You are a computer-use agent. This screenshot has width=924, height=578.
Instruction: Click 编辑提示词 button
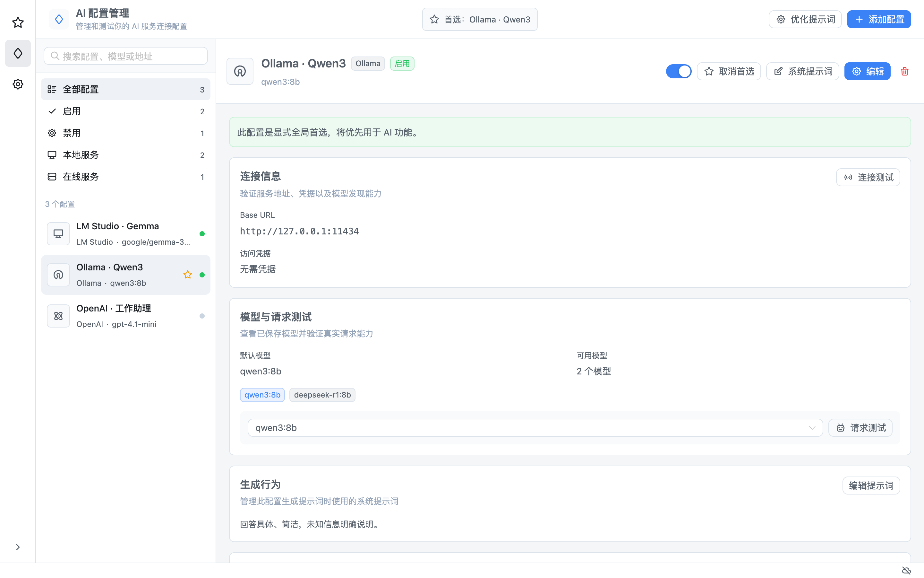(x=871, y=486)
